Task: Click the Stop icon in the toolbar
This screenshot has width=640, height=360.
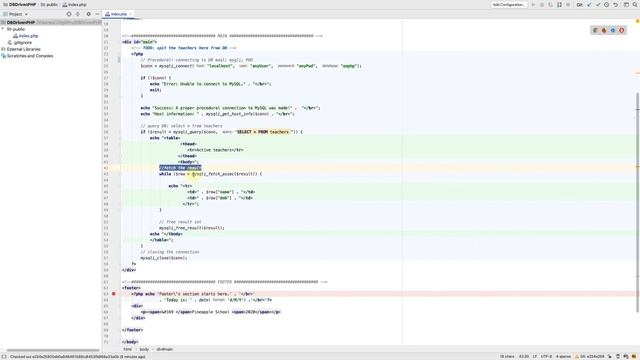Action: point(568,4)
